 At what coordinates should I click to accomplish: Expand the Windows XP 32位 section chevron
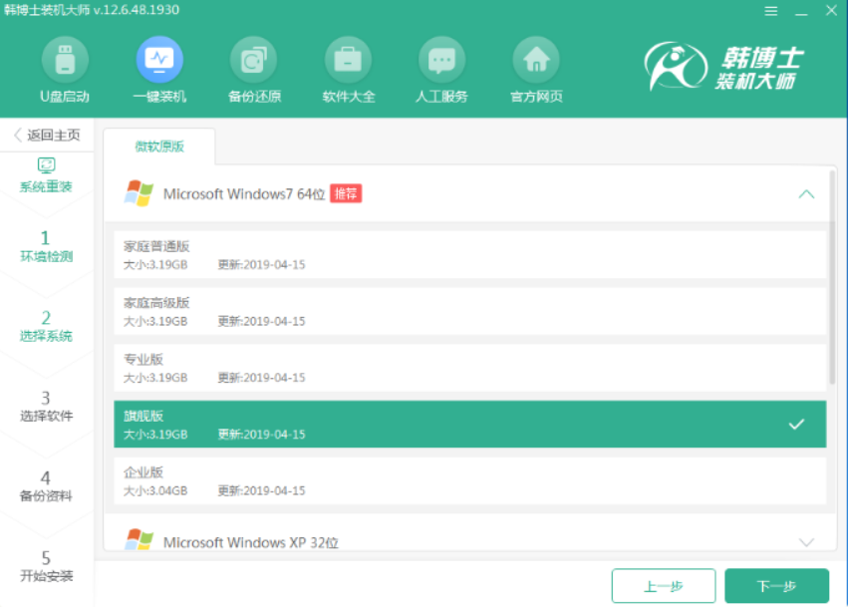coord(806,542)
